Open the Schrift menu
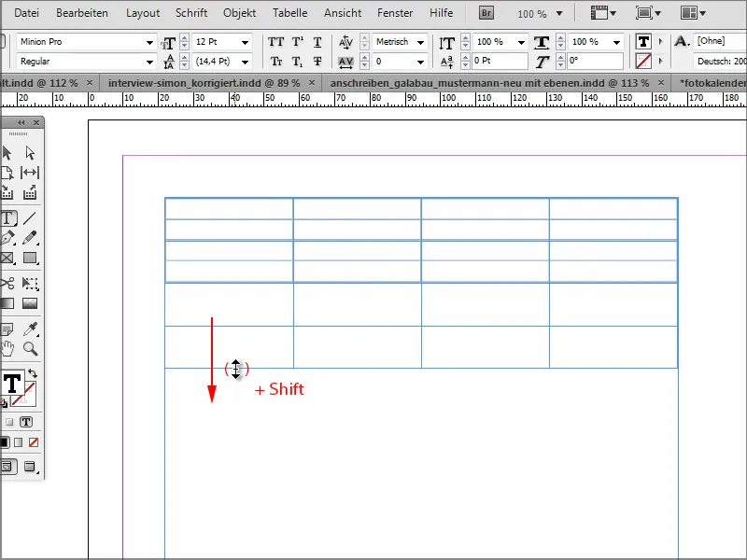The height and width of the screenshot is (560, 747). (x=191, y=13)
